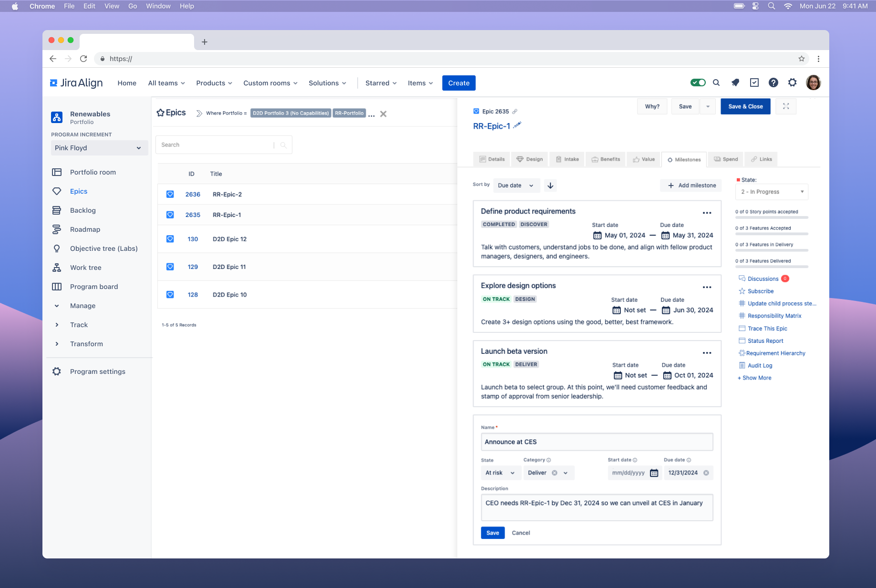The width and height of the screenshot is (876, 588).
Task: Toggle the green switch in top navigation
Action: (x=698, y=83)
